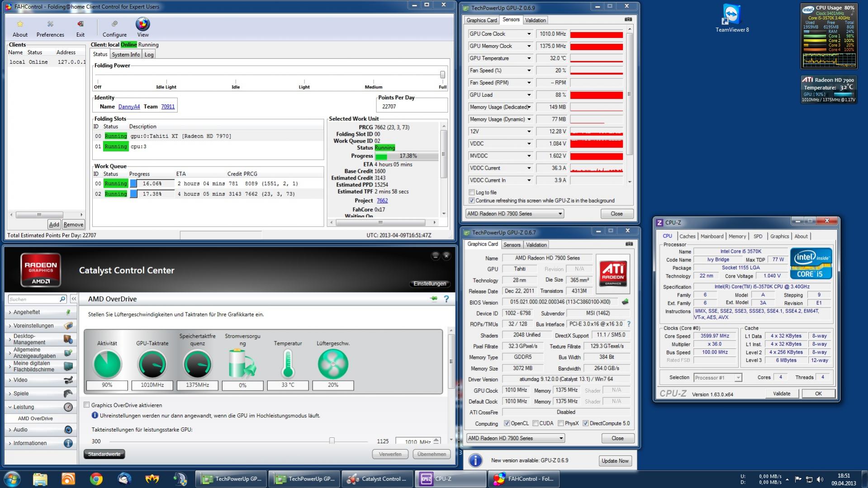Select the AMD OverDrive sidebar entry

tap(35, 418)
